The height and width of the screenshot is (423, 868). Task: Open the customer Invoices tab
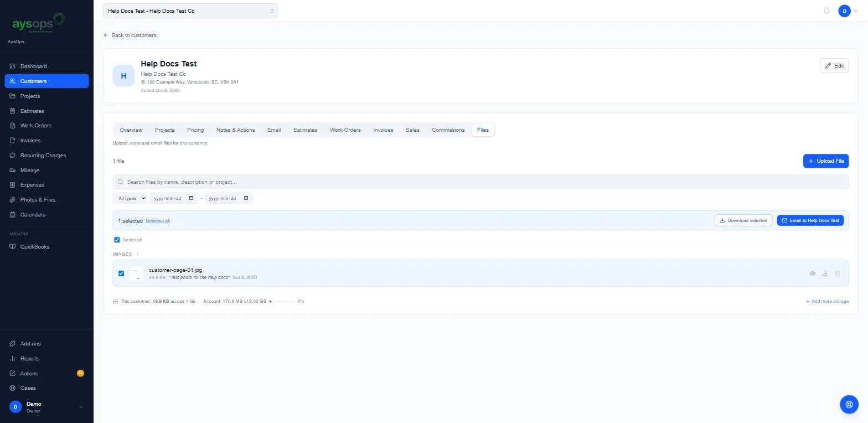pyautogui.click(x=383, y=130)
